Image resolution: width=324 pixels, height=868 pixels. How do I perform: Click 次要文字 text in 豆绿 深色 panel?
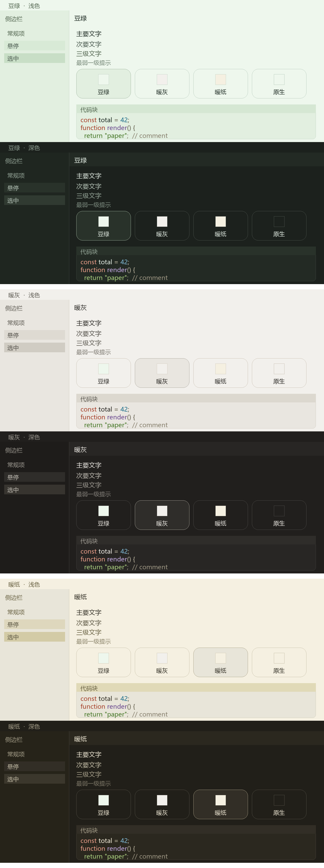(89, 186)
